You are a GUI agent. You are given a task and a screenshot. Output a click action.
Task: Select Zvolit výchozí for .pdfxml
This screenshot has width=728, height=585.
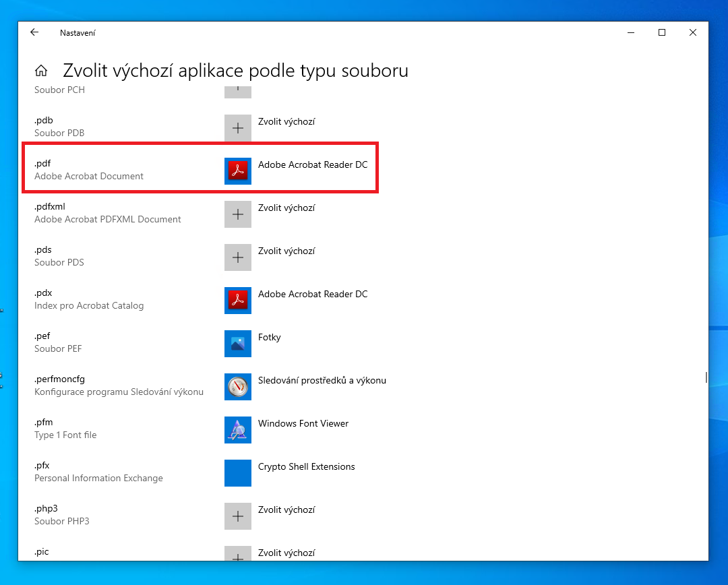pyautogui.click(x=286, y=208)
